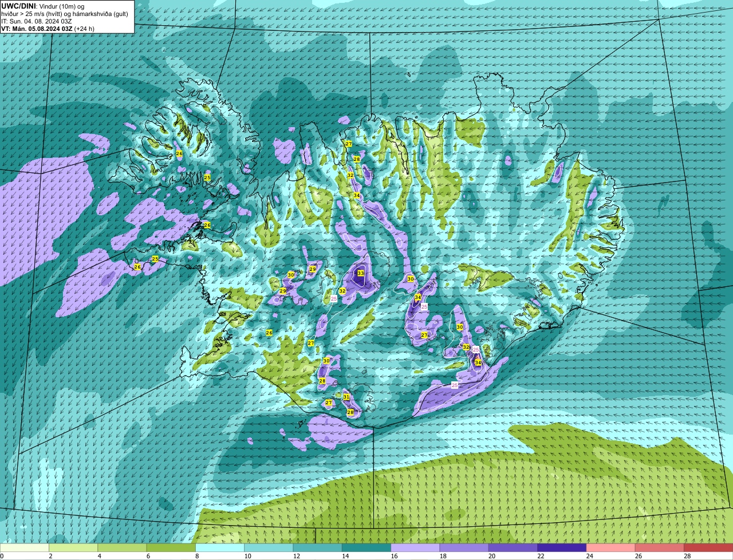Click the legend scale number 8
Viewport: 733px width, 560px height.
[x=196, y=556]
